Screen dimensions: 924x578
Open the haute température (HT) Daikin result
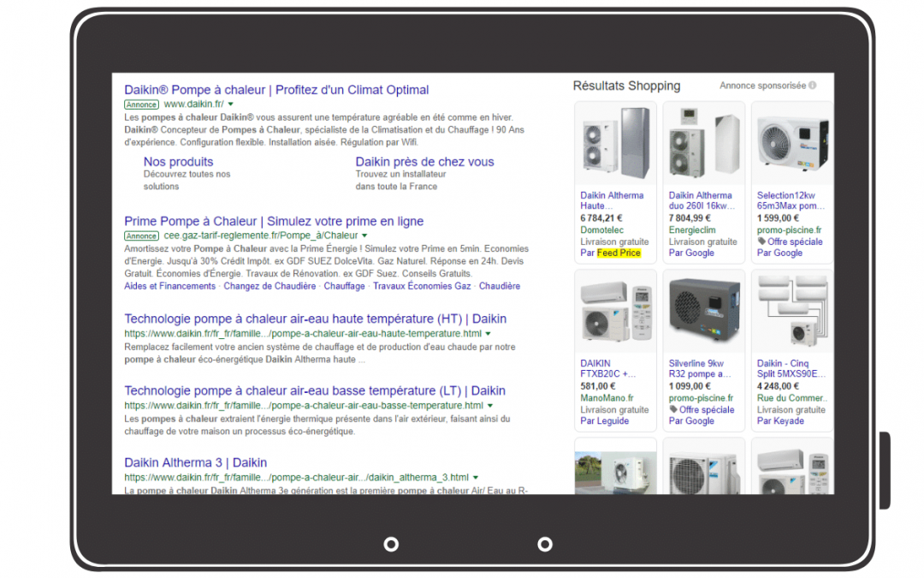[x=315, y=319]
